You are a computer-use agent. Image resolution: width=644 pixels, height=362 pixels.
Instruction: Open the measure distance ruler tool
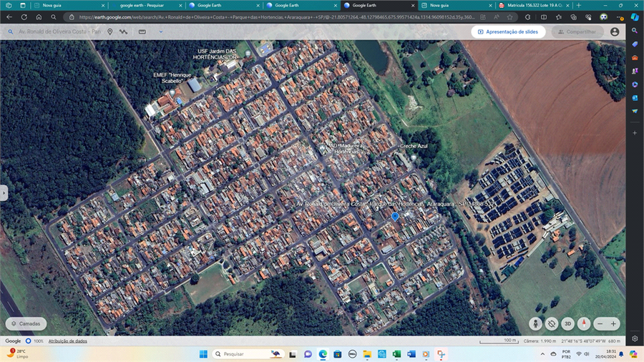[142, 31]
